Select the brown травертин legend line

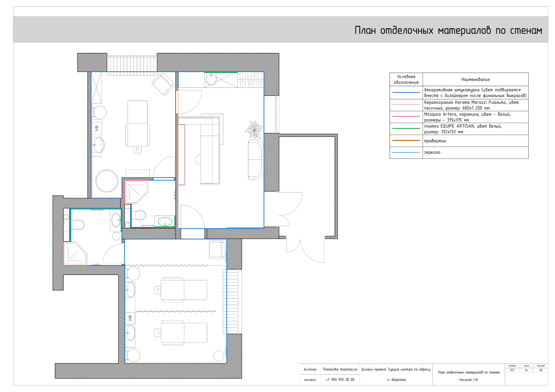pos(406,140)
